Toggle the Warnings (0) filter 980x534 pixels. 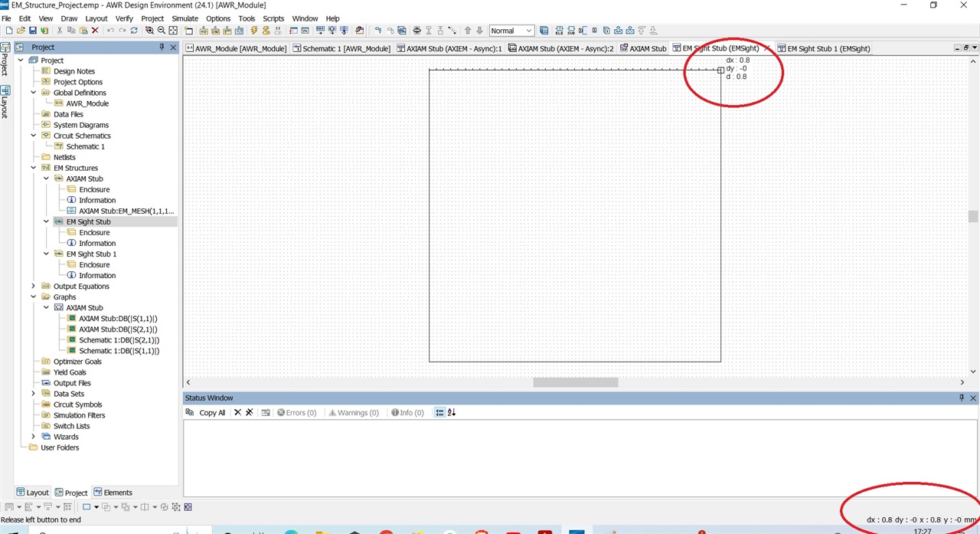(x=353, y=412)
